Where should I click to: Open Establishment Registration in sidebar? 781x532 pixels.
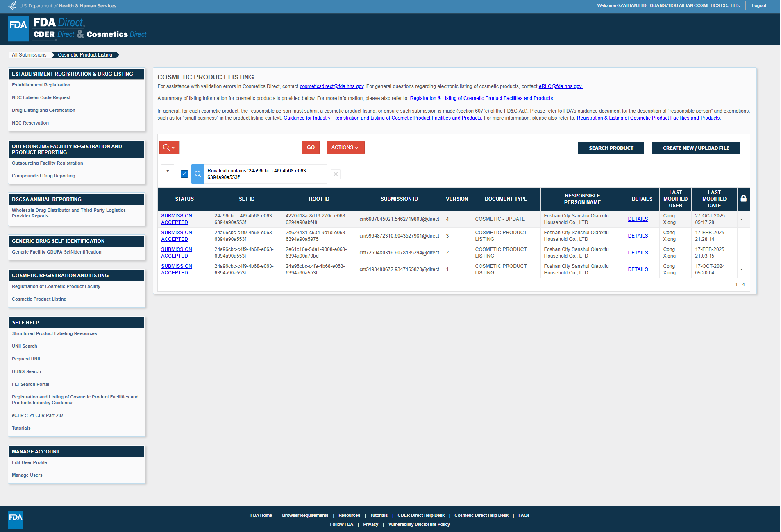click(x=41, y=85)
